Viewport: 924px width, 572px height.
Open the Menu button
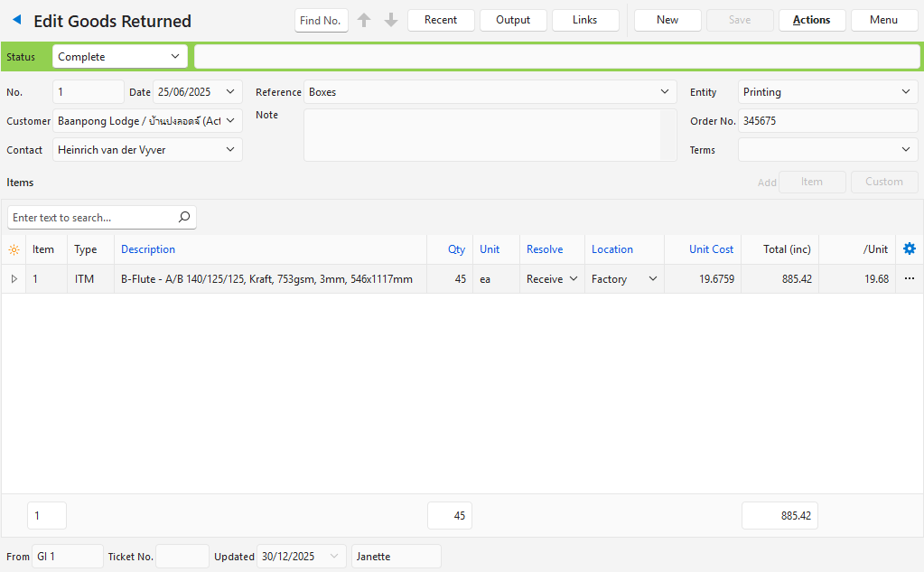883,20
